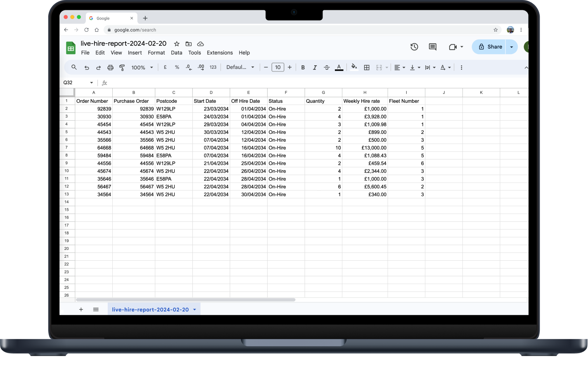Open the Format menu
588x385 pixels.
point(156,53)
